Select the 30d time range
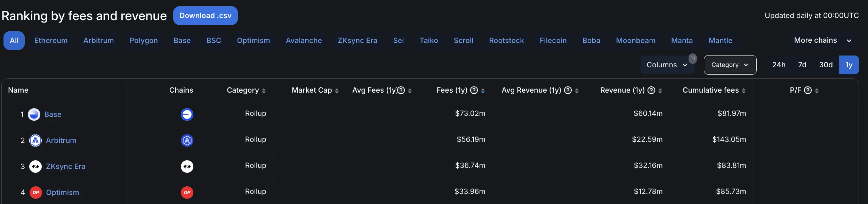The width and height of the screenshot is (868, 204). (826, 65)
